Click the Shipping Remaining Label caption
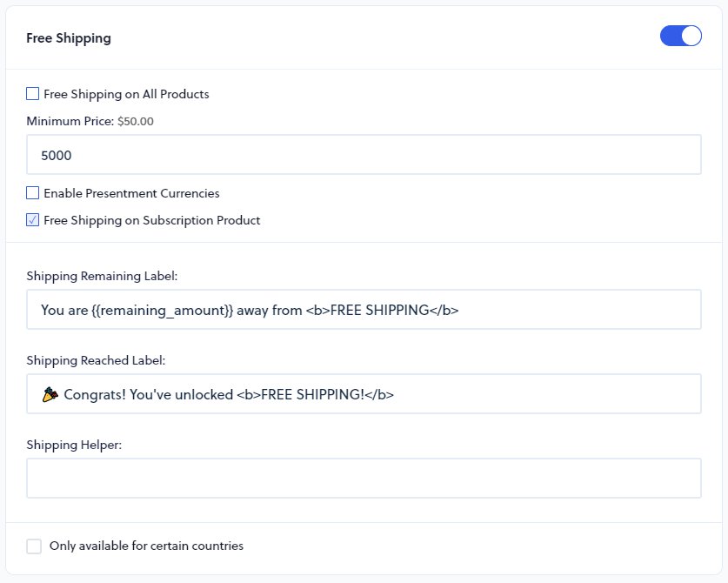 103,275
